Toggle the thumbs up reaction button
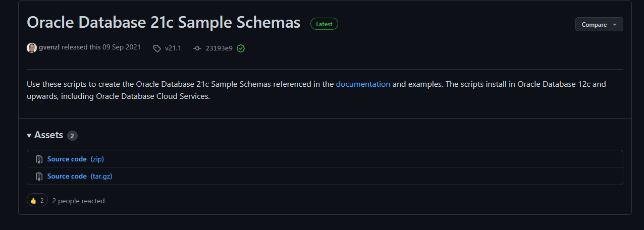This screenshot has width=644, height=230. (x=37, y=201)
